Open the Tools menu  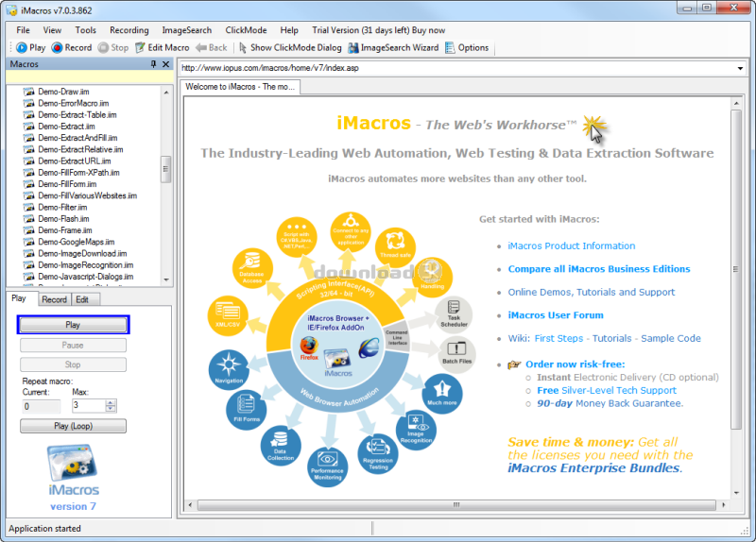[x=85, y=30]
